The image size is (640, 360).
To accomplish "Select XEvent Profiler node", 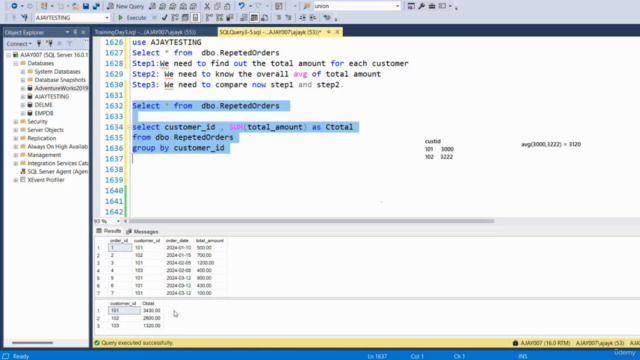I will [46, 180].
